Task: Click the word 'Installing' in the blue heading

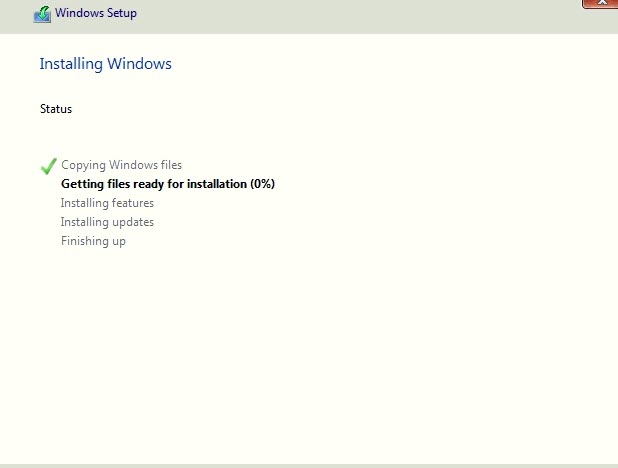Action: 71,64
